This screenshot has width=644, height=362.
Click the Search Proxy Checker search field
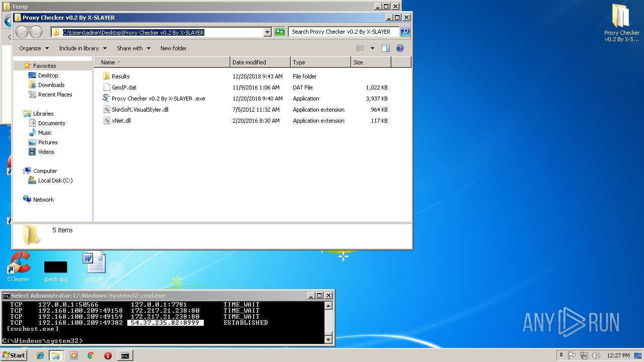[x=344, y=32]
